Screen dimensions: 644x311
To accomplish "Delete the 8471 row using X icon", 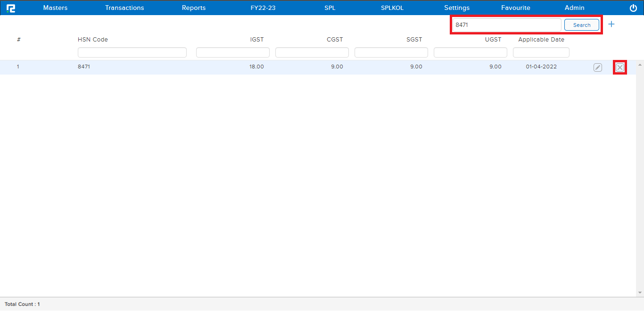I will tap(620, 67).
